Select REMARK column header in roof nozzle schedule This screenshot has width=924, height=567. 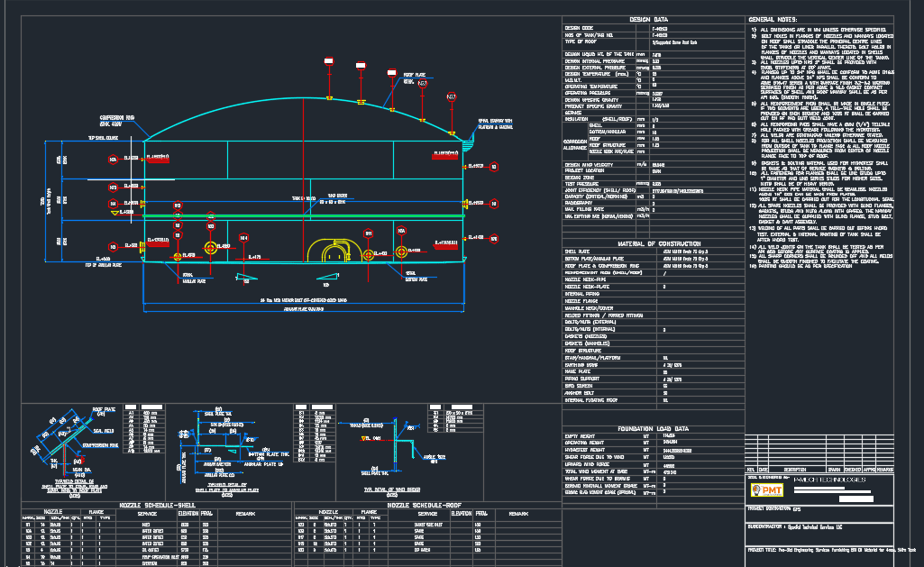pos(518,514)
